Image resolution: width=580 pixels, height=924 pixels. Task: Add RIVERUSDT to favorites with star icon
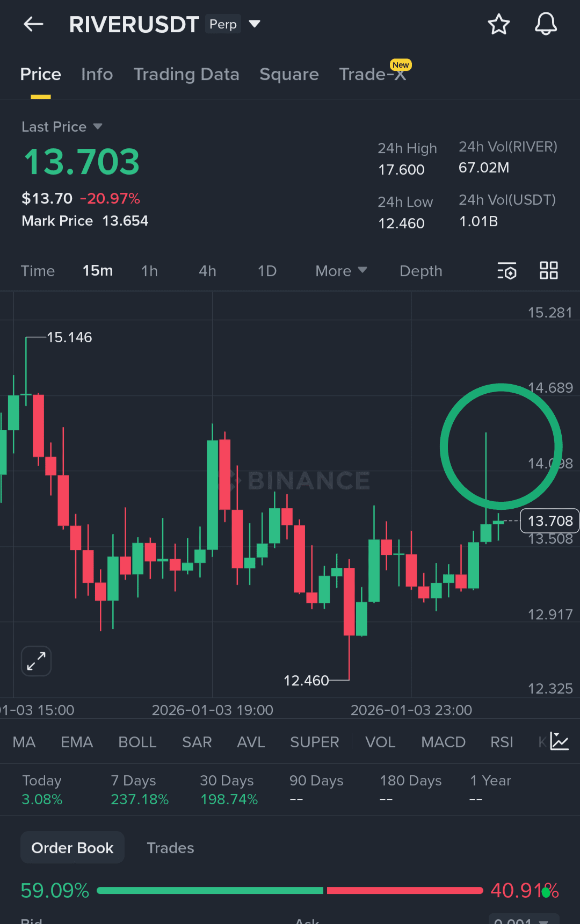point(498,24)
